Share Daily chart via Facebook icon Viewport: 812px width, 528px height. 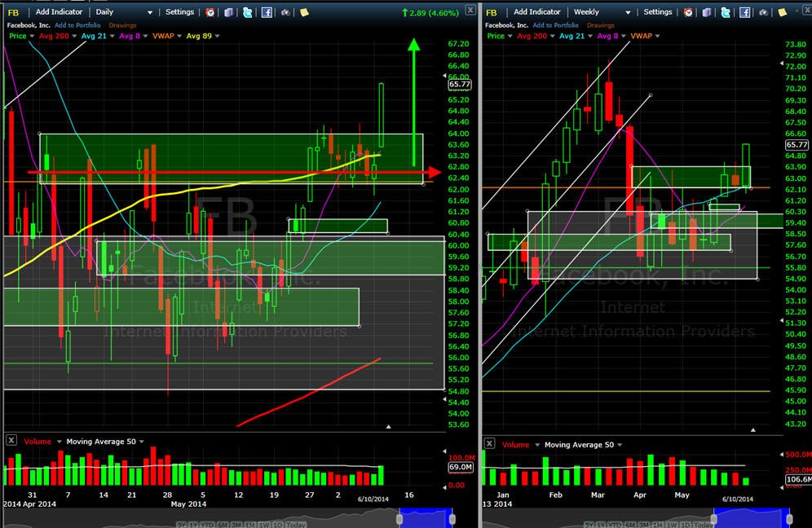click(x=267, y=12)
